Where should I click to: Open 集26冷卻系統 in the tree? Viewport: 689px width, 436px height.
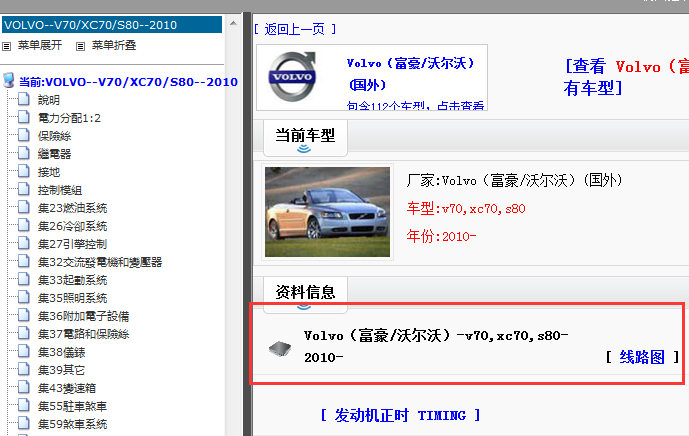click(73, 226)
